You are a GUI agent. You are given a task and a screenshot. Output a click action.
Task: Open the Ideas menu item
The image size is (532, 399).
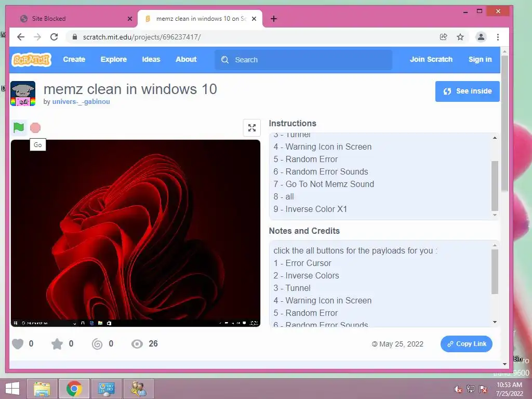[151, 59]
